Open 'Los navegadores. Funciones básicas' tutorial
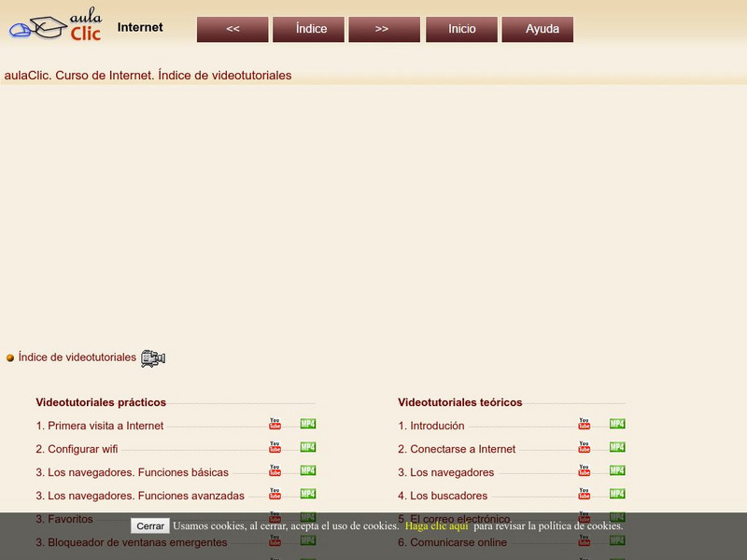Viewport: 747px width, 560px height. pyautogui.click(x=132, y=472)
